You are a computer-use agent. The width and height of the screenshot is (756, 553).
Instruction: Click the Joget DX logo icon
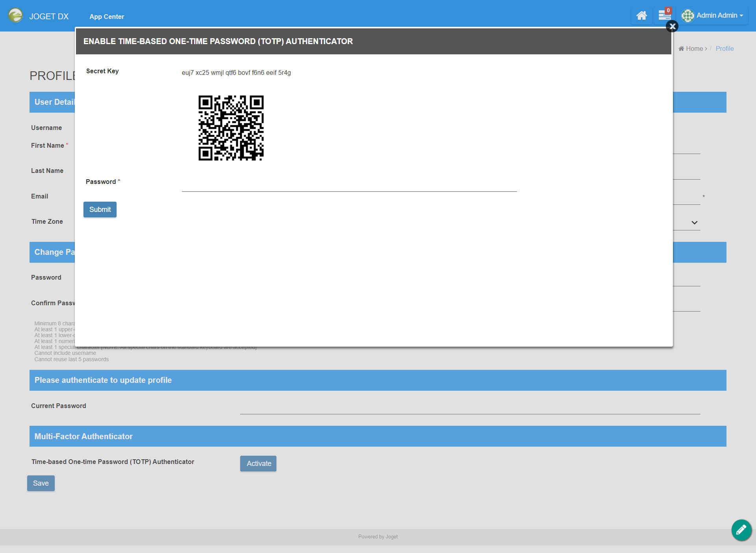(15, 16)
